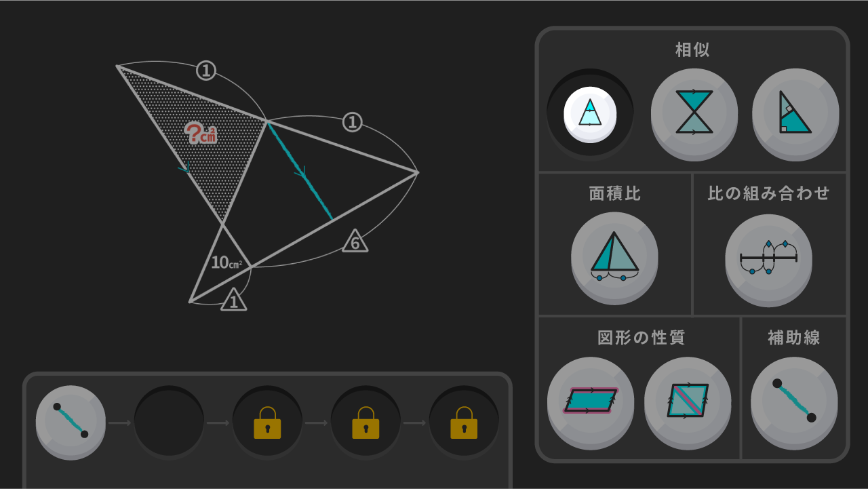
Task: Click the fourth locked step slot
Action: pyautogui.click(x=366, y=422)
